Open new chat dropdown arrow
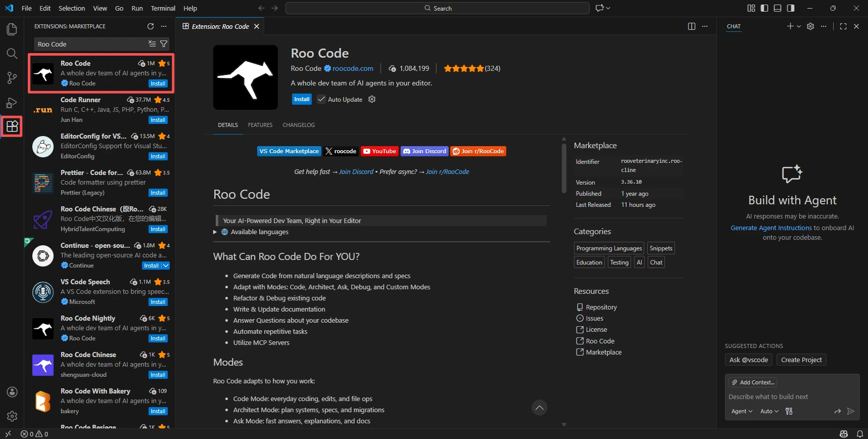 (799, 26)
